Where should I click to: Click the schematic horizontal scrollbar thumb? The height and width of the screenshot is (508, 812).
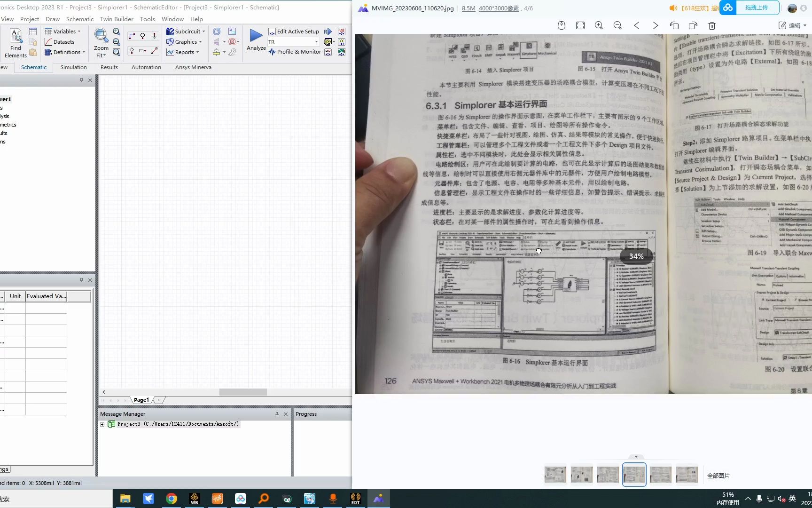pyautogui.click(x=243, y=392)
